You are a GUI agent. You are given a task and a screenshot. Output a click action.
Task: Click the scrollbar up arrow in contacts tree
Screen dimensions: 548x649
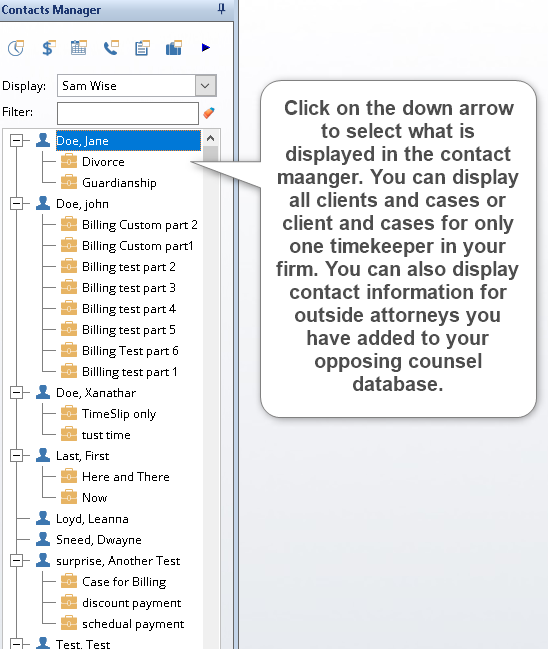point(210,139)
